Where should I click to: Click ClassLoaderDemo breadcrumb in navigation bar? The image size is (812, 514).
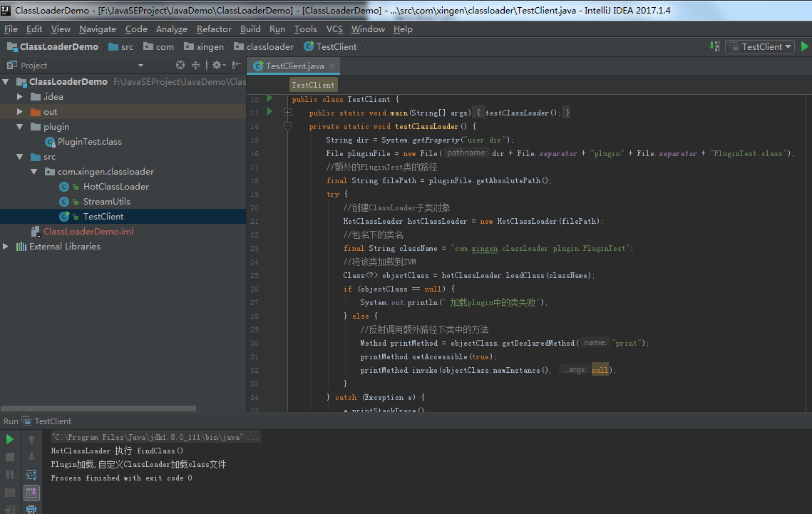click(x=52, y=46)
